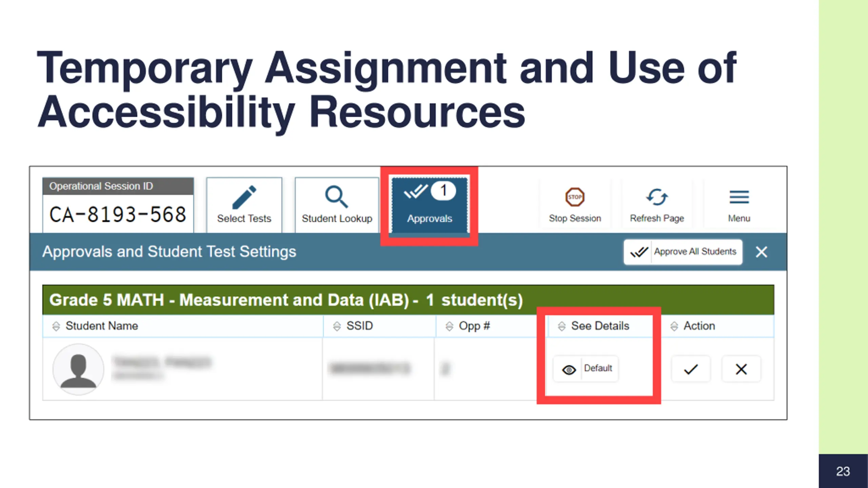Viewport: 868px width, 488px height.
Task: Sort by Student Name column arrows
Action: (56, 326)
